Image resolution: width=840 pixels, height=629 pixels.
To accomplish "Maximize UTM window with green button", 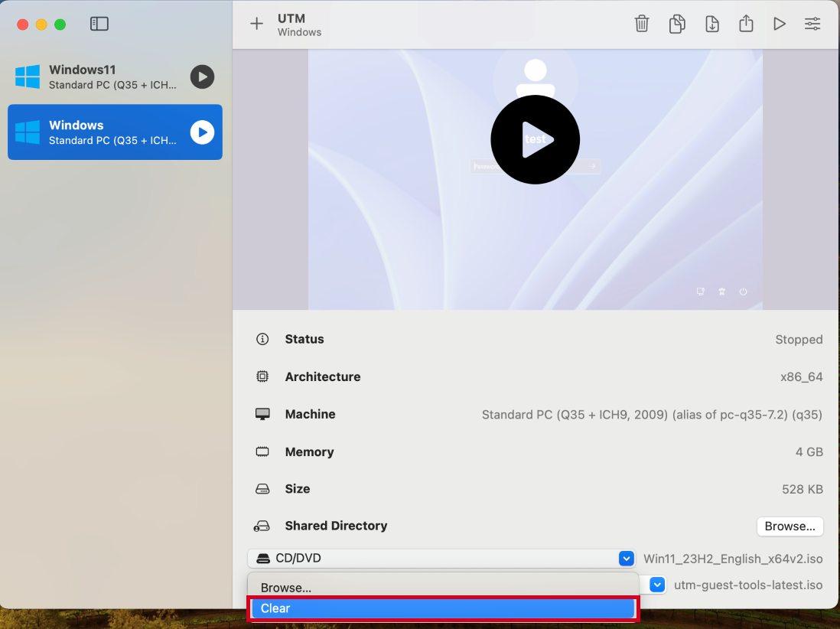I will click(60, 24).
